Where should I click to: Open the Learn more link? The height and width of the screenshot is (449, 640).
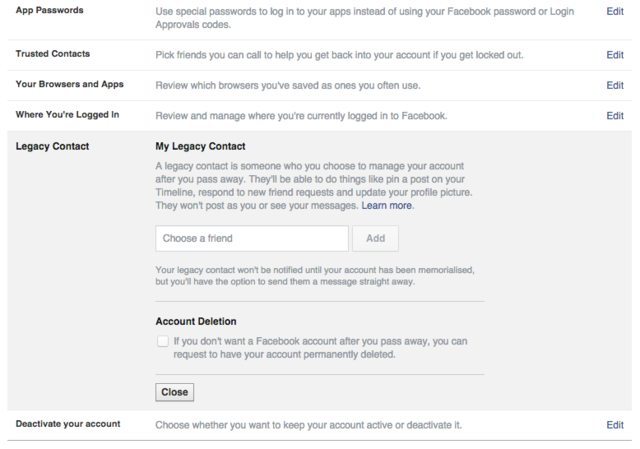pyautogui.click(x=387, y=206)
